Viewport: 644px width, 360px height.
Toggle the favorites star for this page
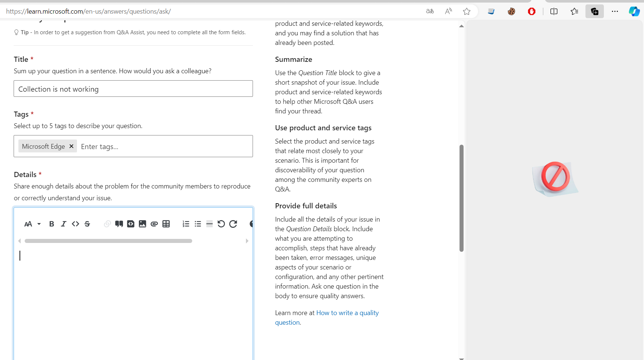(x=467, y=11)
